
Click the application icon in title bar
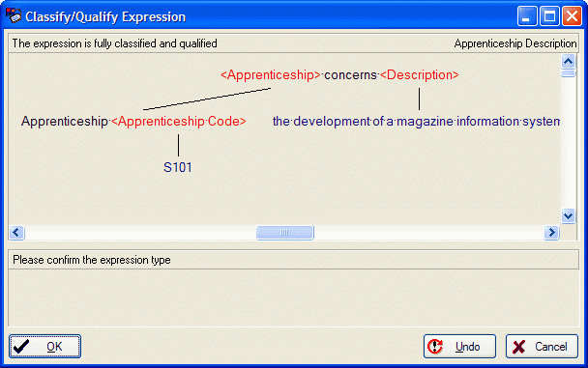pos(14,16)
